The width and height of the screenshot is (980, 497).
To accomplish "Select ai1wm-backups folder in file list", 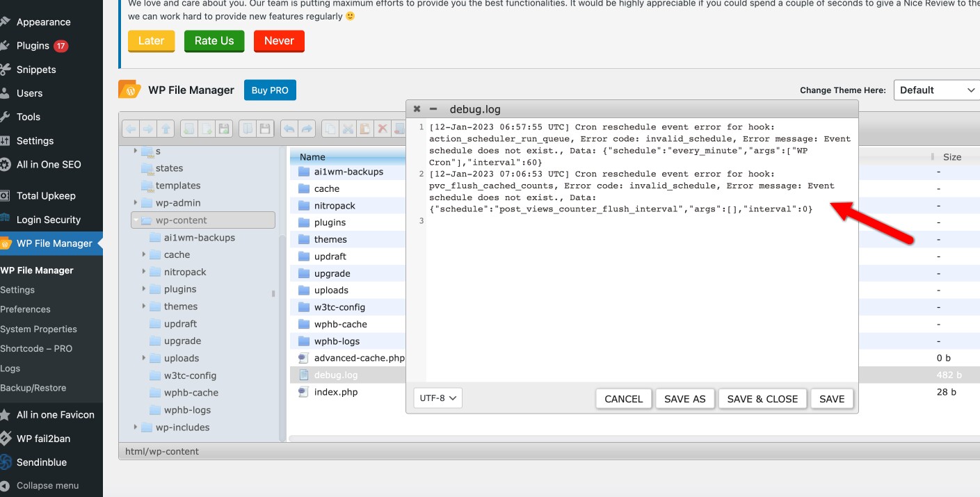I will [x=348, y=172].
